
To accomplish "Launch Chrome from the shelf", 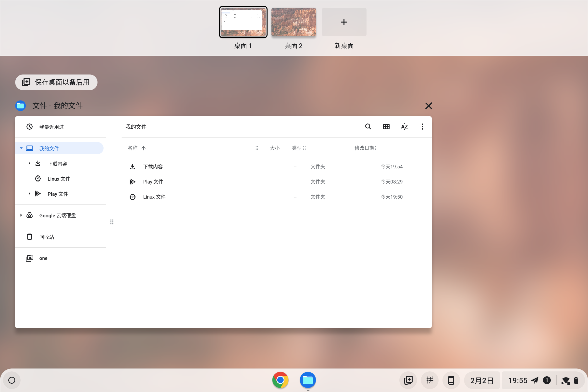I will tap(280, 380).
